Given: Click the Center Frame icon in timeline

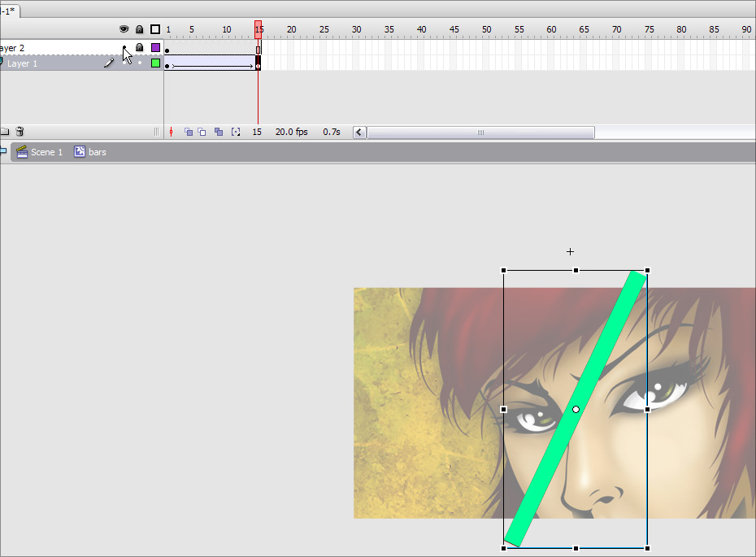Looking at the screenshot, I should 172,132.
